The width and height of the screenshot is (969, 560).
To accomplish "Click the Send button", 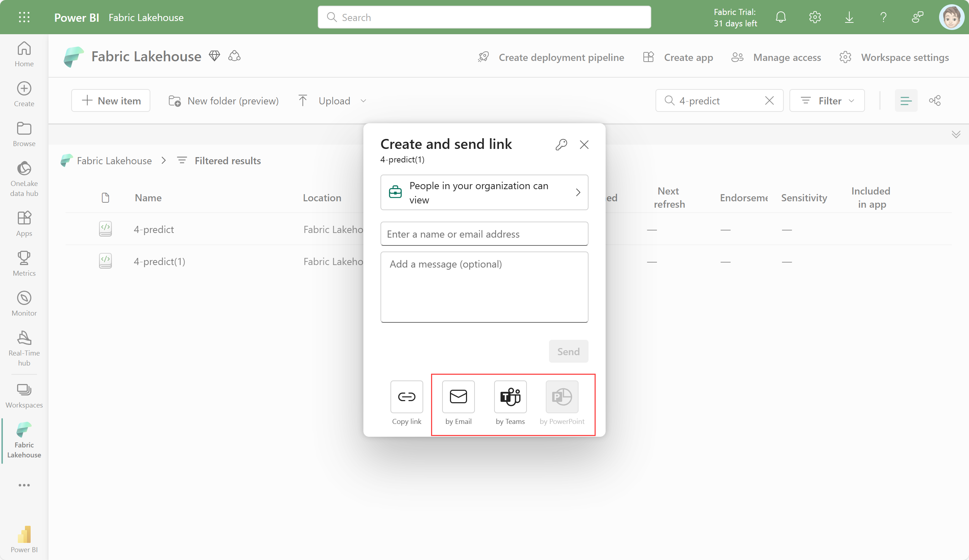I will pos(568,352).
